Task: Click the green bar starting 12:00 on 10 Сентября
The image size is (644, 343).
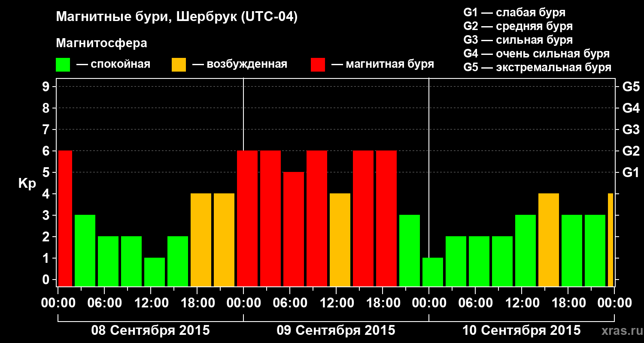Action: pyautogui.click(x=526, y=250)
